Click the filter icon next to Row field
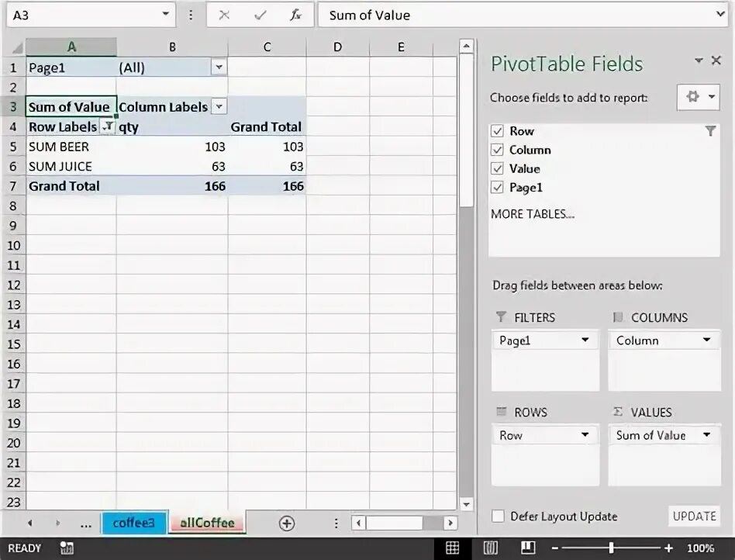Viewport: 735px width, 560px height. pos(710,131)
